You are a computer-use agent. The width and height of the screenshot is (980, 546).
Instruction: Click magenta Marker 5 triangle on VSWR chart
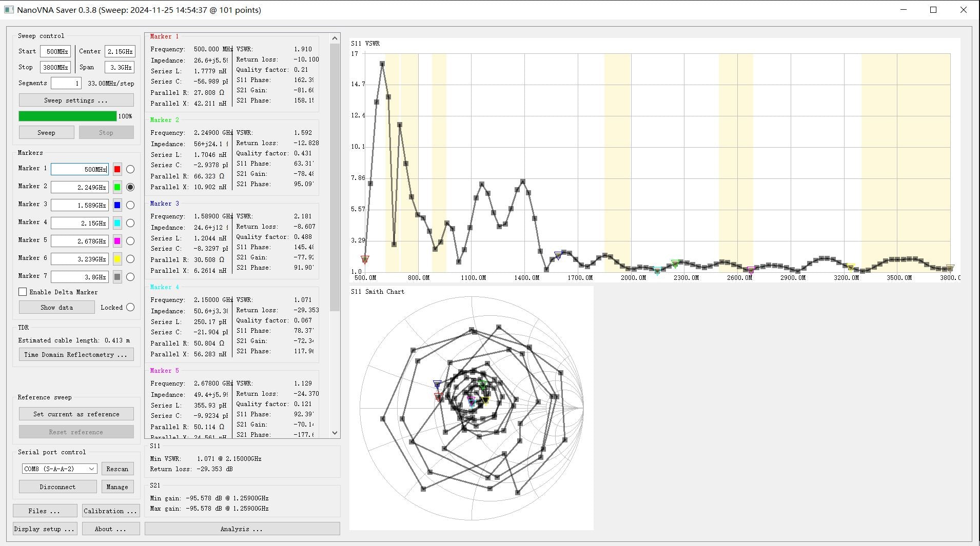tap(751, 270)
